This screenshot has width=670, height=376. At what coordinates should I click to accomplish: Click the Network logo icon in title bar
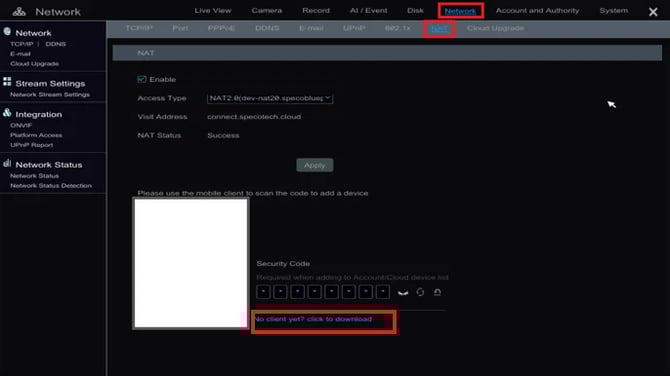tap(19, 12)
